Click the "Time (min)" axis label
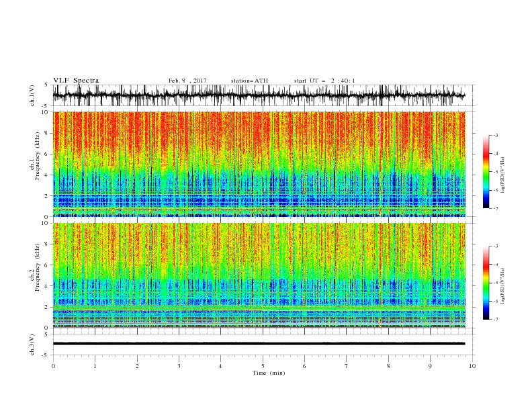Screen dimensions: 532x411 269,373
